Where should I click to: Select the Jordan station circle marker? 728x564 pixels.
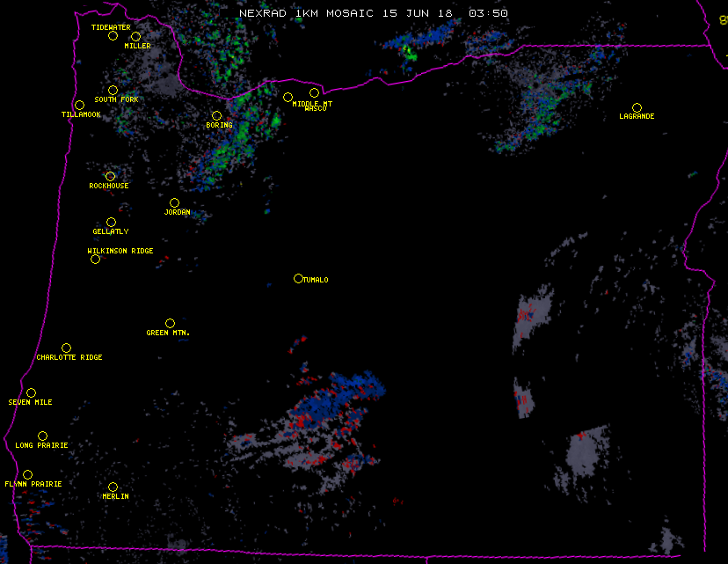pos(174,203)
